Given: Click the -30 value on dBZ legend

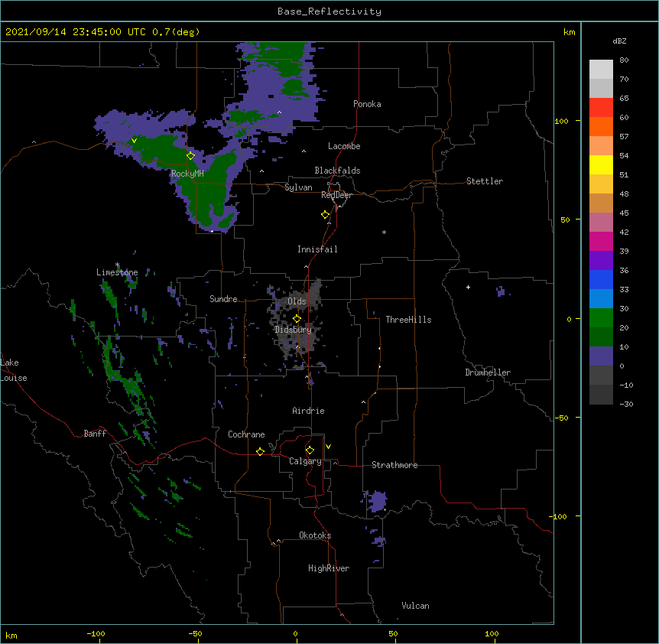Looking at the screenshot, I should [626, 405].
